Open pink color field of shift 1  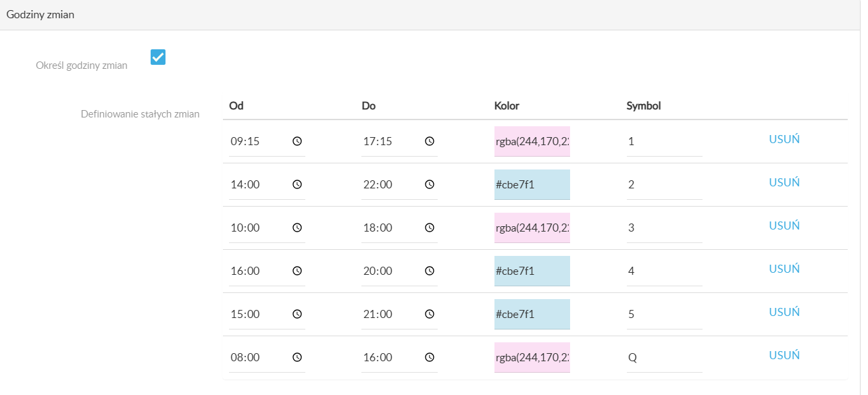[x=532, y=142]
